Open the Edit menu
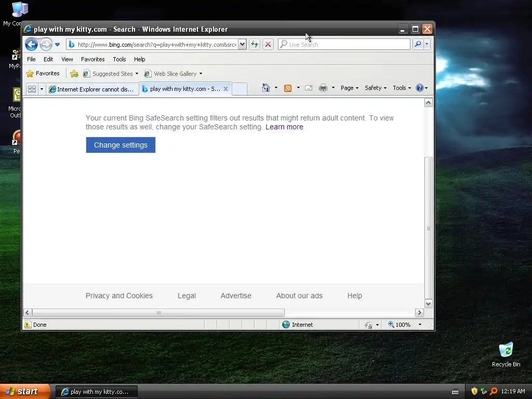 pos(48,59)
